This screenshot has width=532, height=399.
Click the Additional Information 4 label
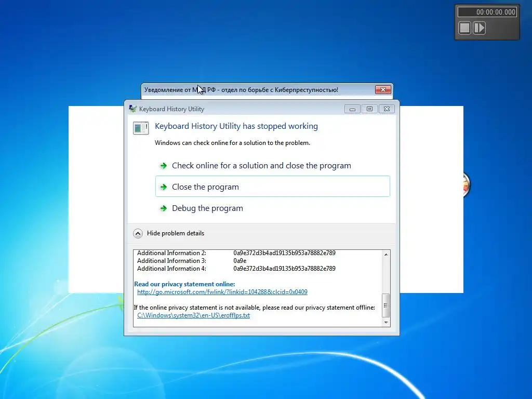point(171,269)
